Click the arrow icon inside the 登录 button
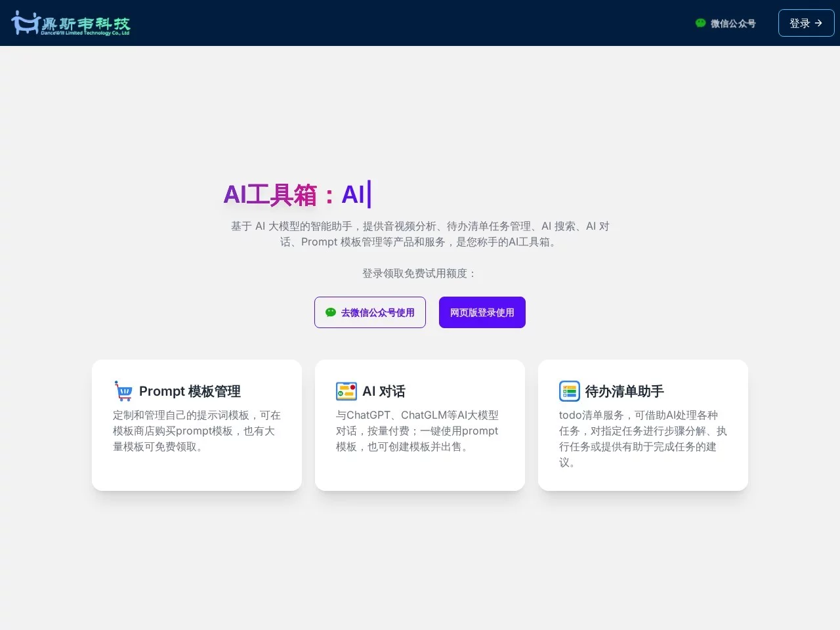Image resolution: width=840 pixels, height=630 pixels. coord(817,23)
